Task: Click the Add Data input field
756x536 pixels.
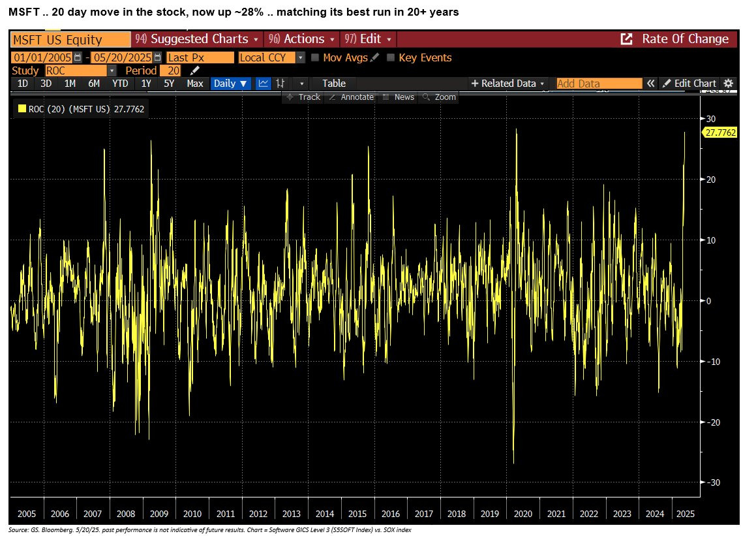Action: (599, 84)
